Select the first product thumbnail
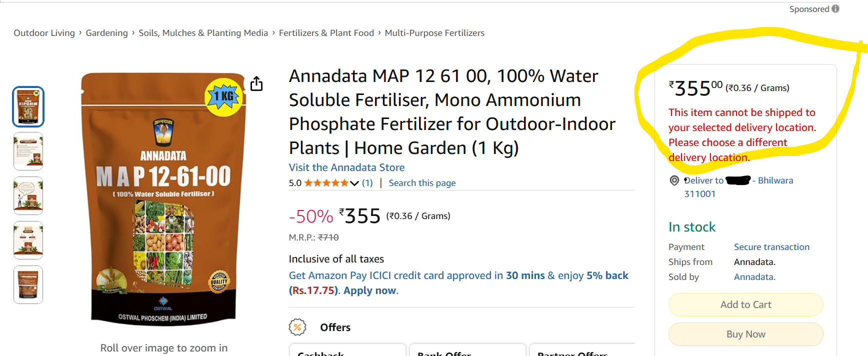The height and width of the screenshot is (356, 868). [28, 106]
